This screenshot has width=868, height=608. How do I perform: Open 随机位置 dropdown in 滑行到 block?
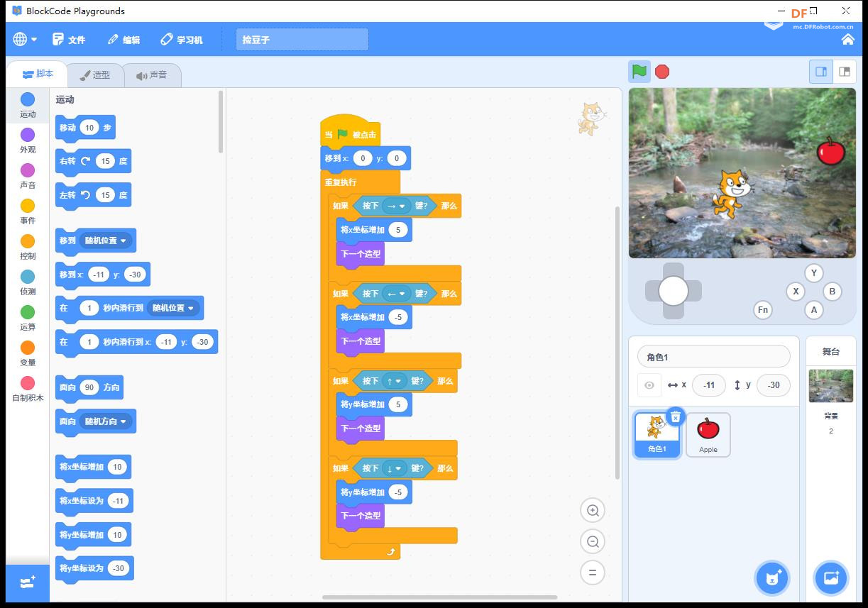click(x=173, y=308)
